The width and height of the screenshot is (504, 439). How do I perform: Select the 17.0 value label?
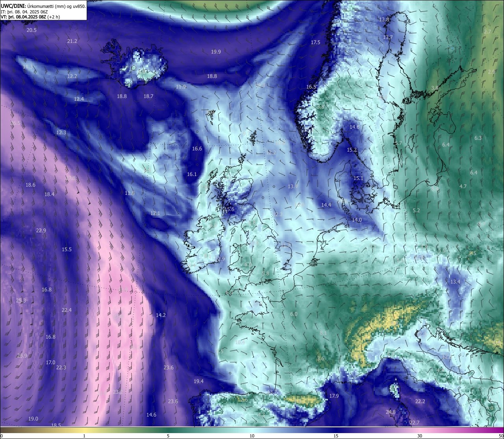point(50,362)
